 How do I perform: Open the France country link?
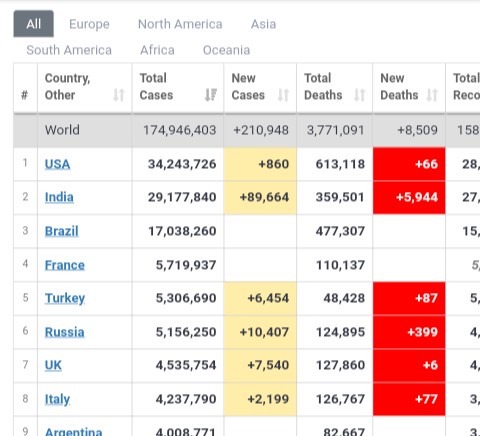65,265
